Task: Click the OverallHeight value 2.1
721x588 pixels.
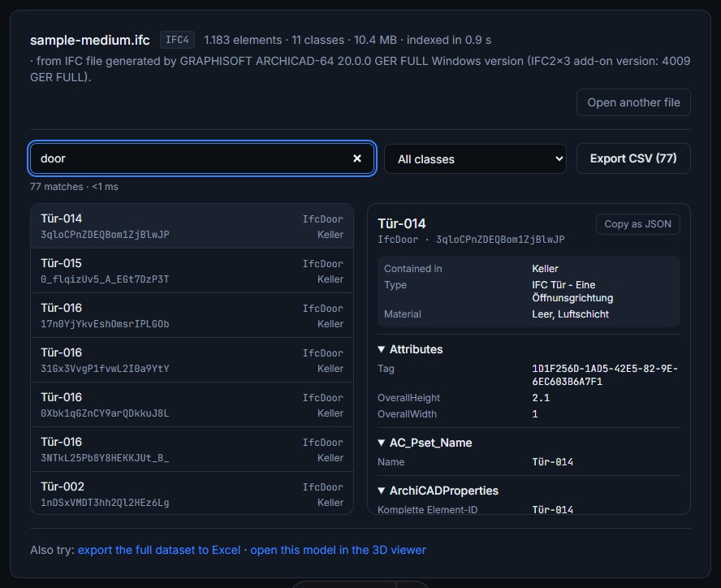Action: pos(541,397)
